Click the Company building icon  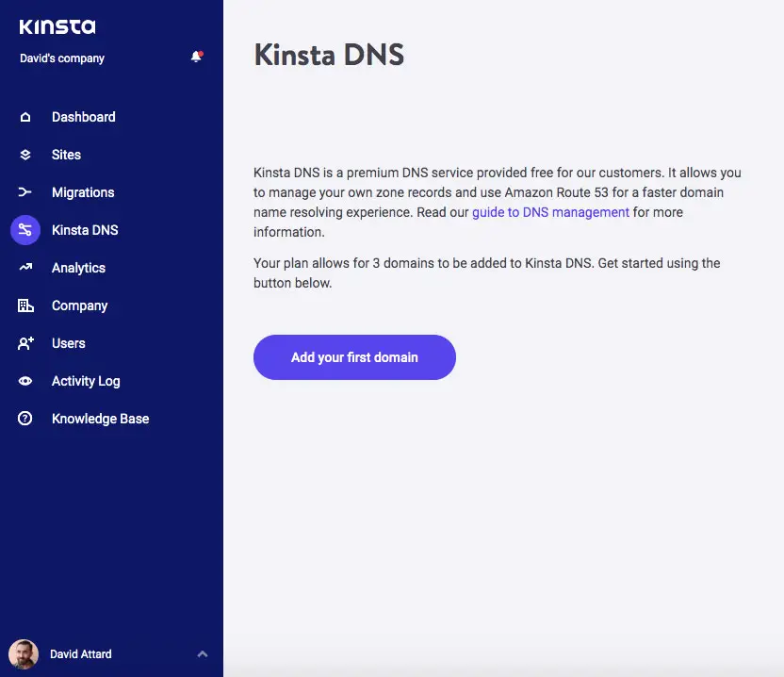click(25, 305)
